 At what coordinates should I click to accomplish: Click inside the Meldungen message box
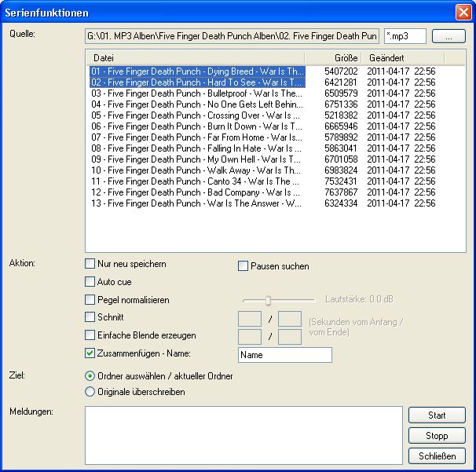[243, 435]
